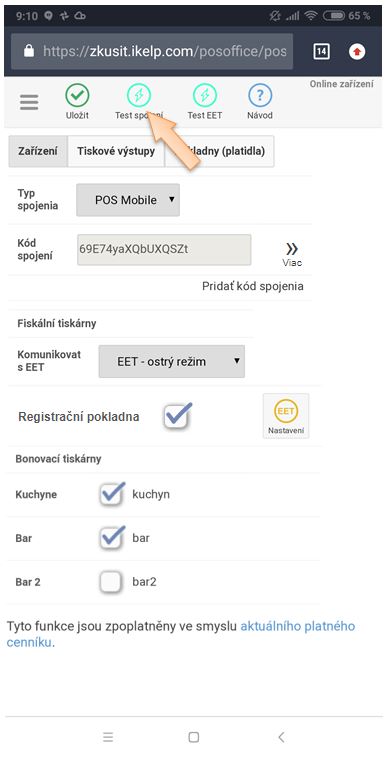Viewport: 388px width, 759px height.
Task: Open browser tabs counter showing 14
Action: click(321, 51)
